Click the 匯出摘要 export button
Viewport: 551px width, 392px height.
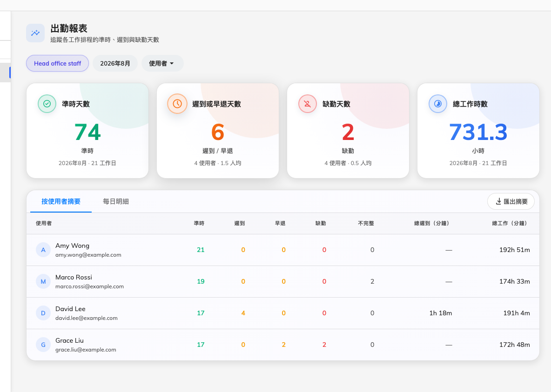511,202
